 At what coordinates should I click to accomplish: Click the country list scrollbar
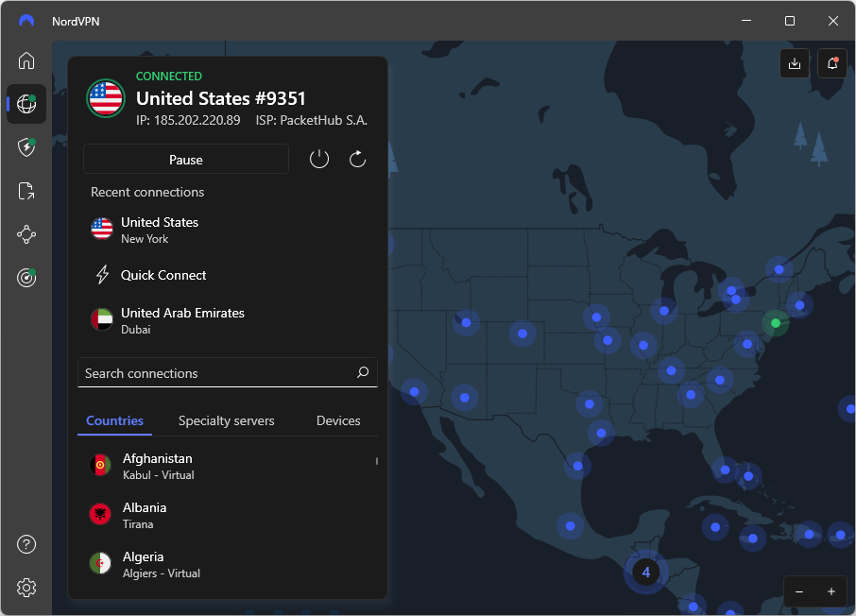click(377, 461)
